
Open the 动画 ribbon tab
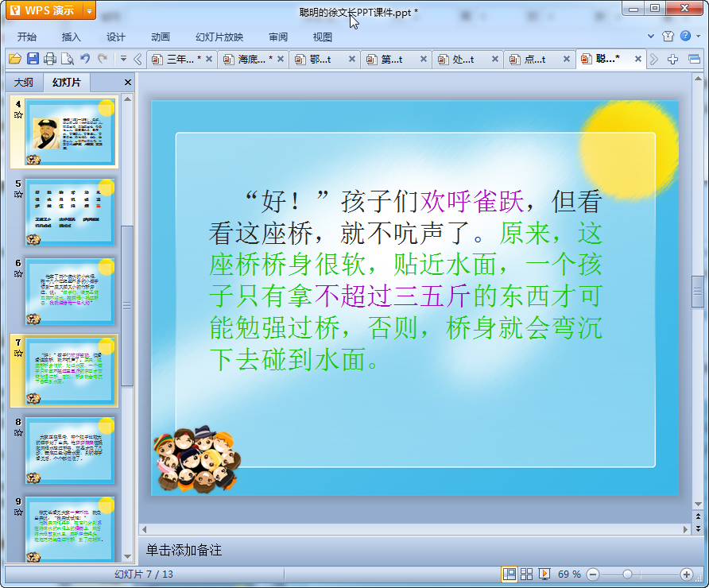click(x=161, y=37)
